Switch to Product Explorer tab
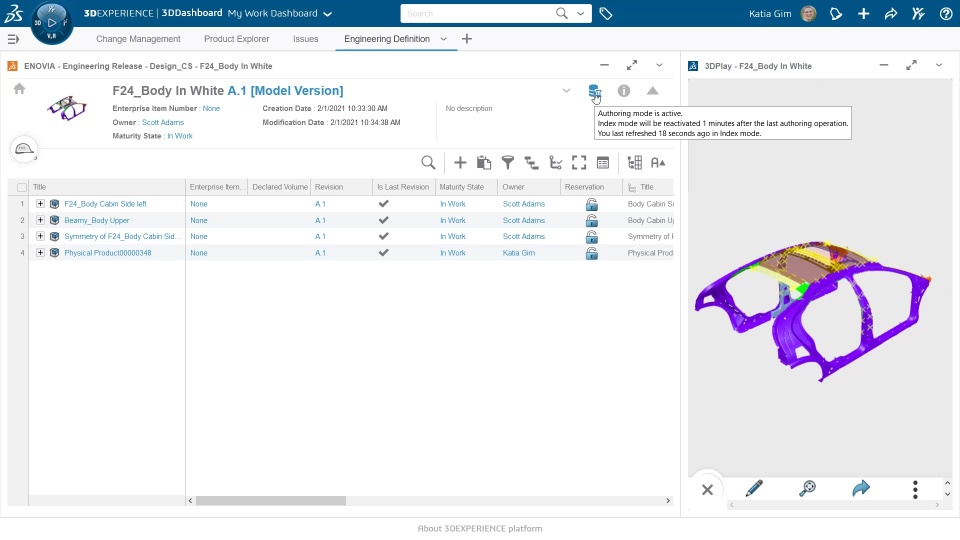 (236, 39)
